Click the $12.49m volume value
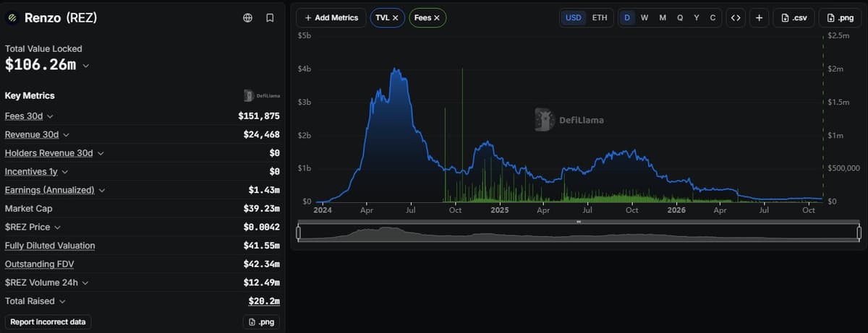The image size is (868, 333). pos(262,283)
